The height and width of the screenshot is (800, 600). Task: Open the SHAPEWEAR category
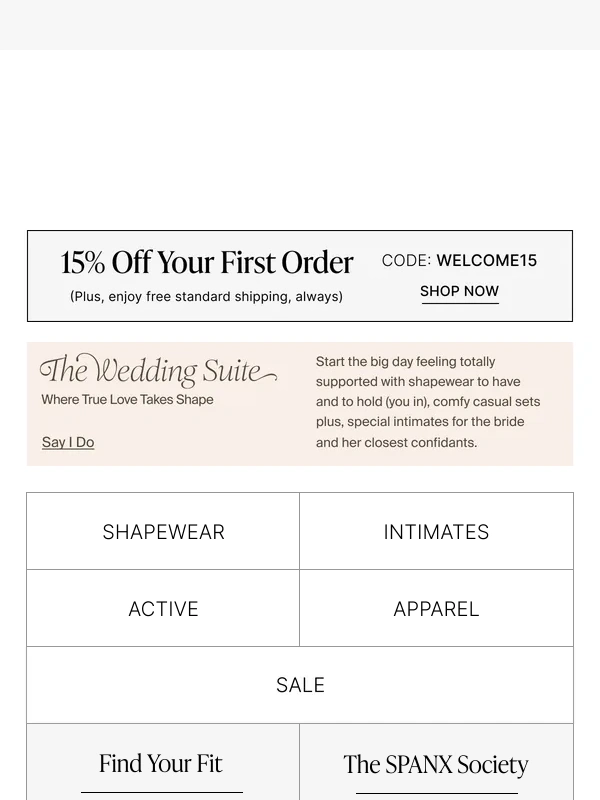(163, 531)
